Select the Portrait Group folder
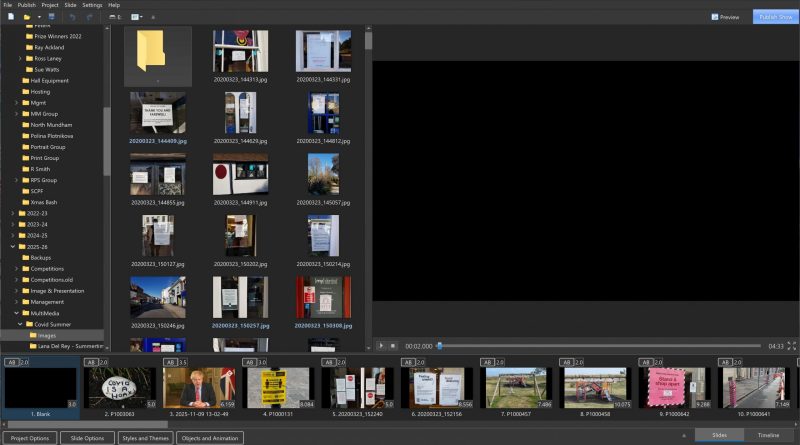Viewport: 800px width, 445px height. tap(48, 146)
